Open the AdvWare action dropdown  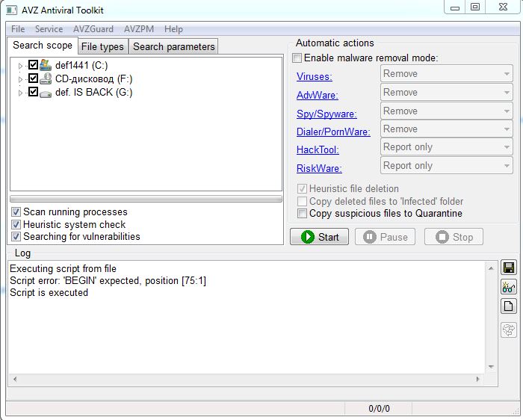click(446, 92)
